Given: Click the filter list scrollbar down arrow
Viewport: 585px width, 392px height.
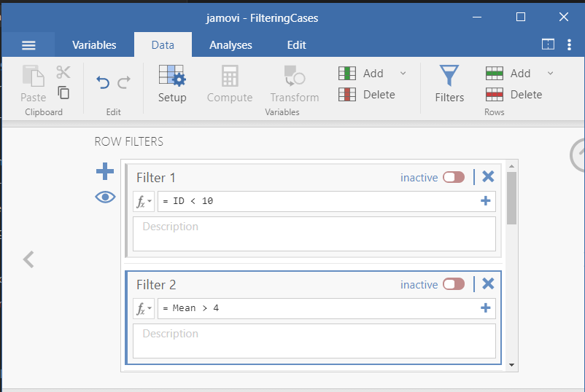Looking at the screenshot, I should [511, 365].
